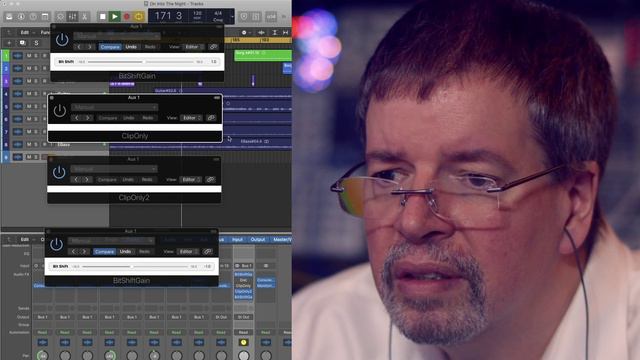Open the Edit menu in Tracks area
640x360 pixels.
click(x=25, y=32)
